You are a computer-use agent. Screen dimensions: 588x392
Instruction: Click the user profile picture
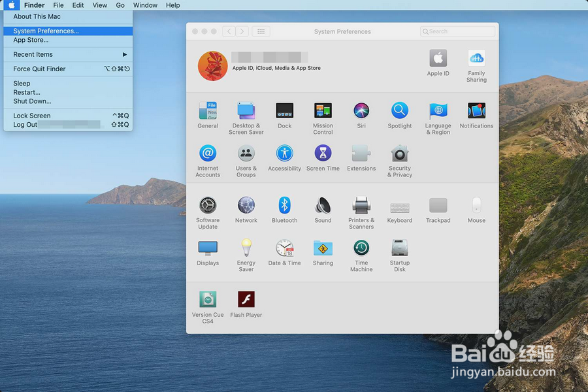(x=212, y=66)
